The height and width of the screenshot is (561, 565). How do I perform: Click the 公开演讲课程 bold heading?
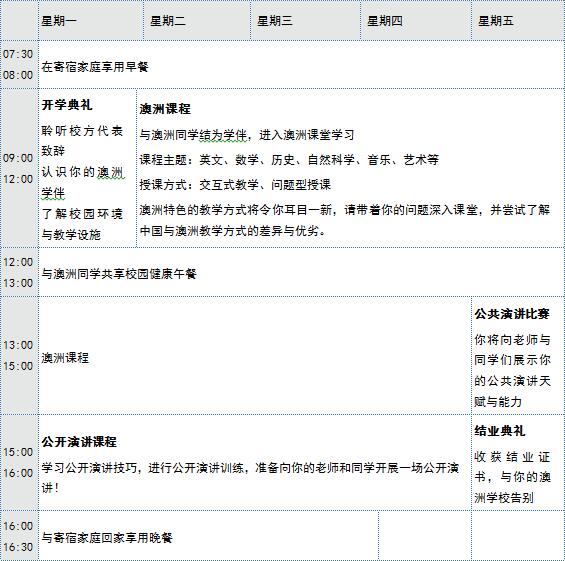point(79,442)
